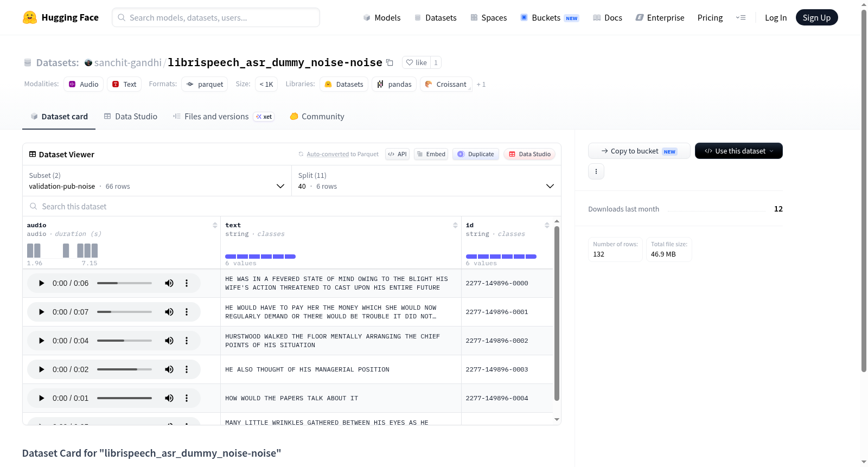Select the parquet format tag

click(x=205, y=84)
